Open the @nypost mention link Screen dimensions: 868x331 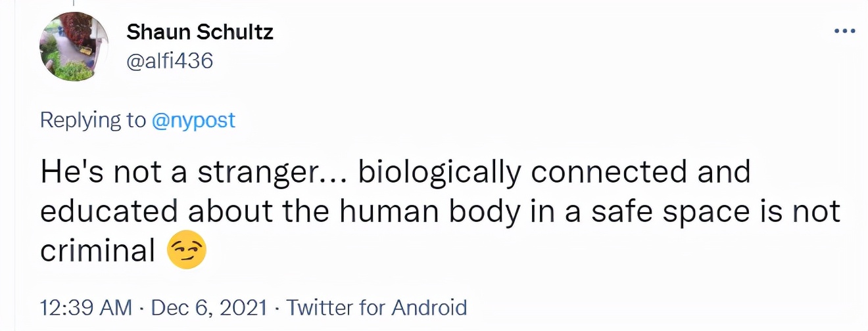pos(193,120)
